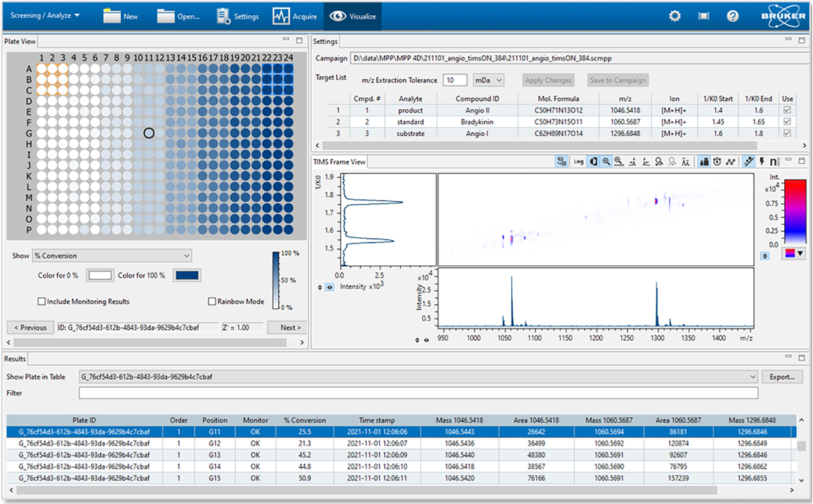Toggle the Log scale button
813x504 pixels.
pyautogui.click(x=578, y=162)
